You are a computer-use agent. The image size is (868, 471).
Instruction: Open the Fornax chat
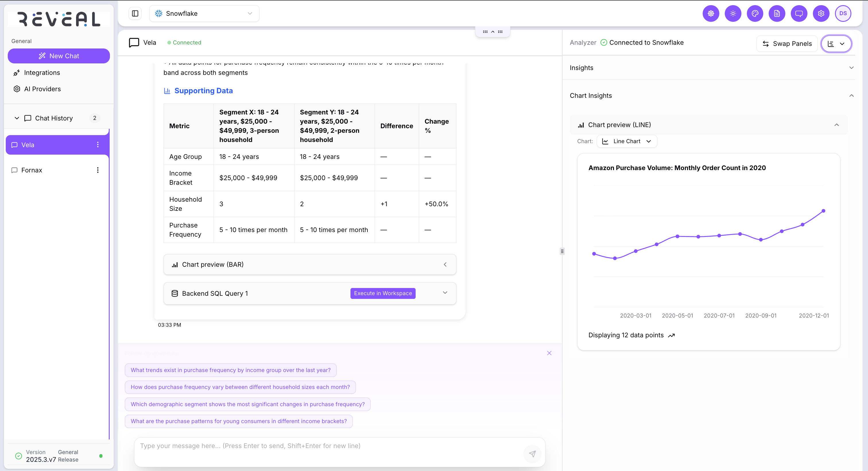(32, 170)
